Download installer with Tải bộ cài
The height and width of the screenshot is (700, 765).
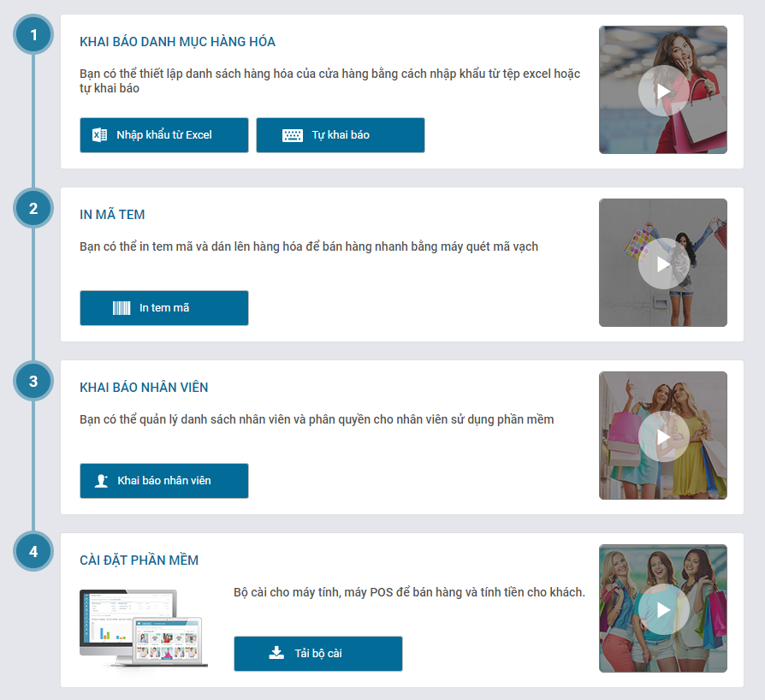318,654
